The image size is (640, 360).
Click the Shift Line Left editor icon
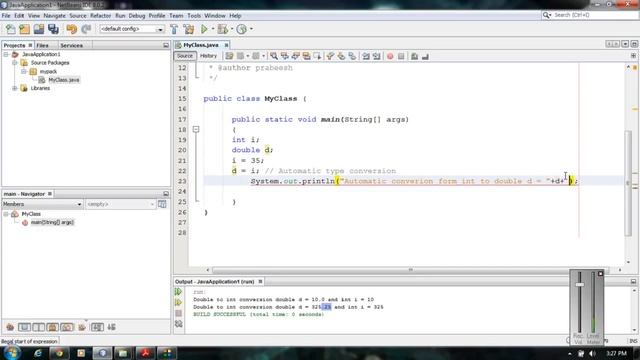366,56
